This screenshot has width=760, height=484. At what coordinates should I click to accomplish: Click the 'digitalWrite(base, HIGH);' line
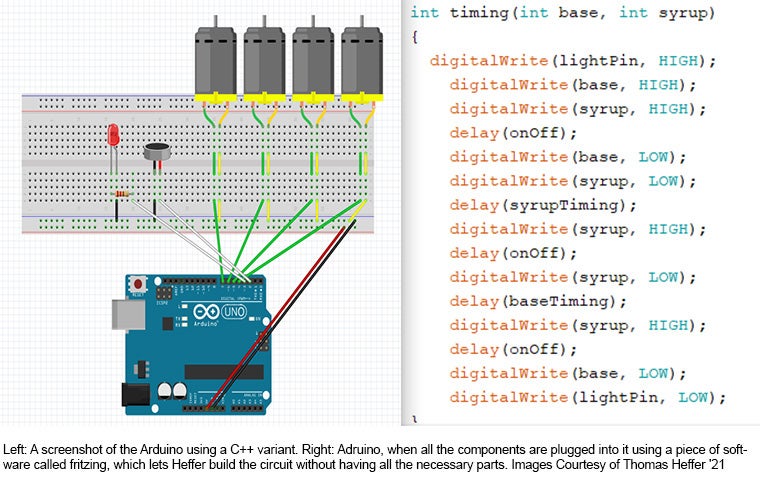pyautogui.click(x=572, y=84)
